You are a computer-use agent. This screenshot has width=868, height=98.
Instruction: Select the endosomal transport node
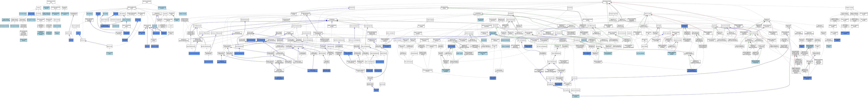pos(505,40)
